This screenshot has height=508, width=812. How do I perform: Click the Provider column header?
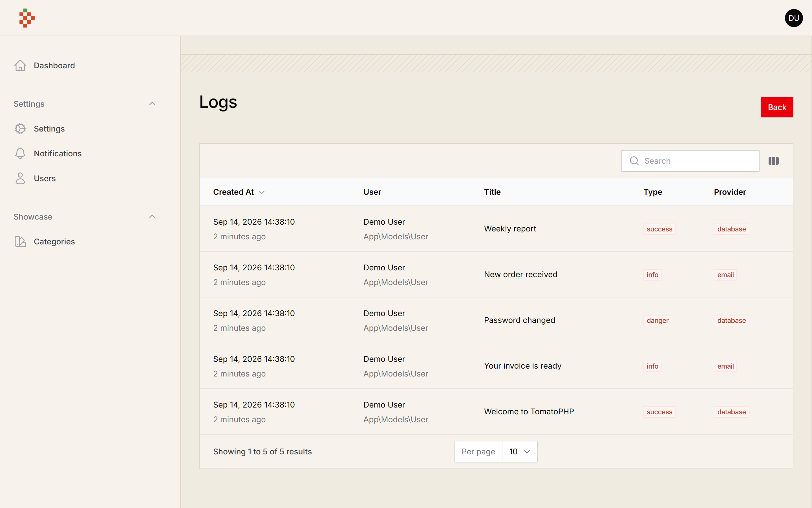730,192
